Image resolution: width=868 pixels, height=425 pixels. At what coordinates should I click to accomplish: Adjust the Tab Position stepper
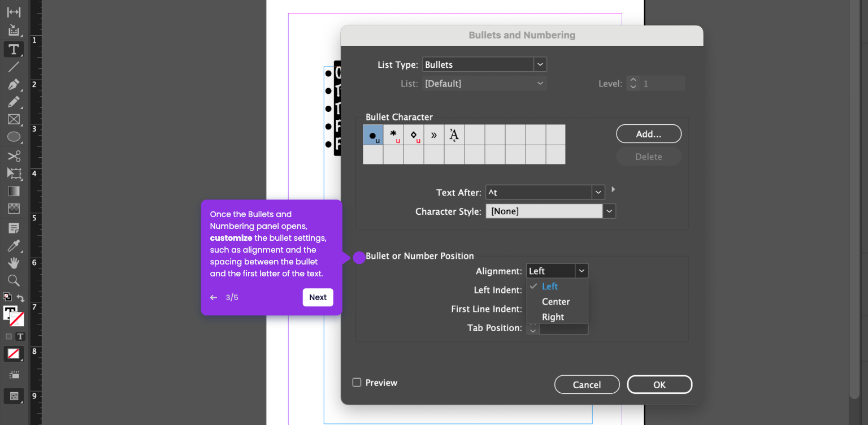click(533, 329)
